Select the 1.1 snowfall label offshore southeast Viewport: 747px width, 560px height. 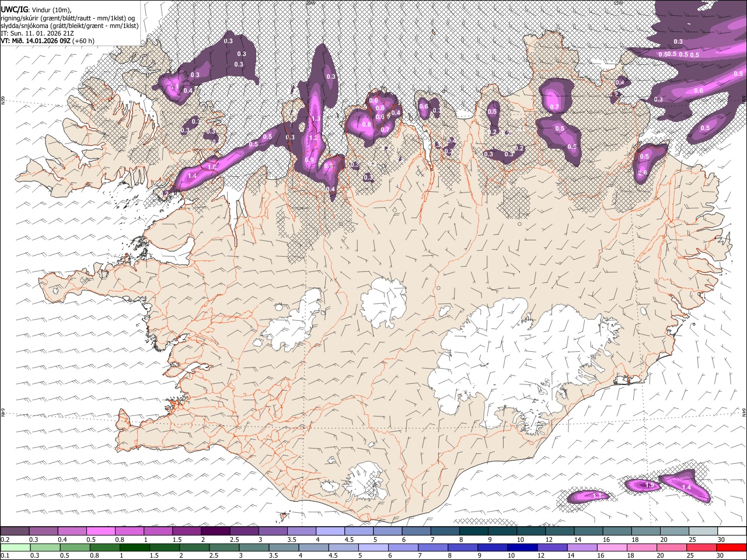[x=596, y=496]
